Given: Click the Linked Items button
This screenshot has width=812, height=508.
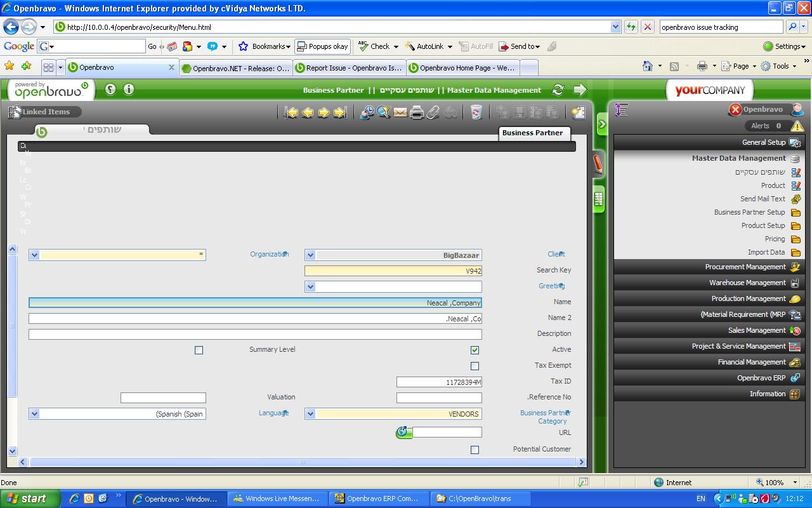Looking at the screenshot, I should click(x=44, y=112).
